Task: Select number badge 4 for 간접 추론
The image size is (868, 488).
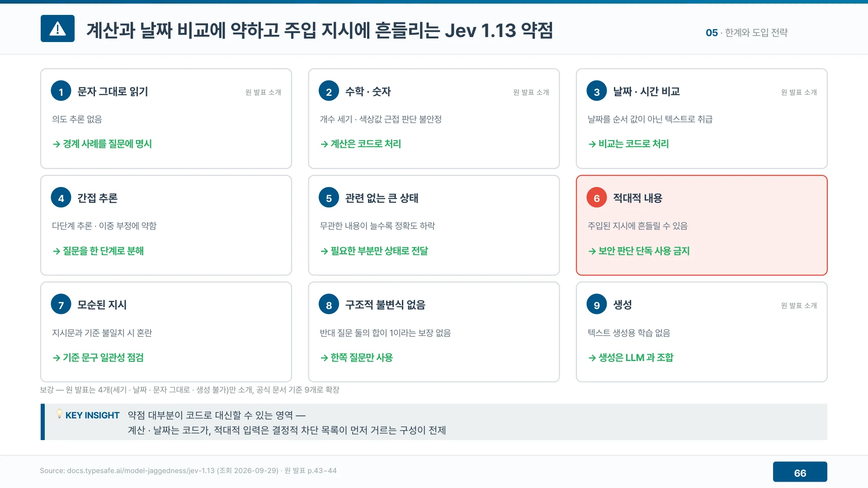Action: point(61,197)
